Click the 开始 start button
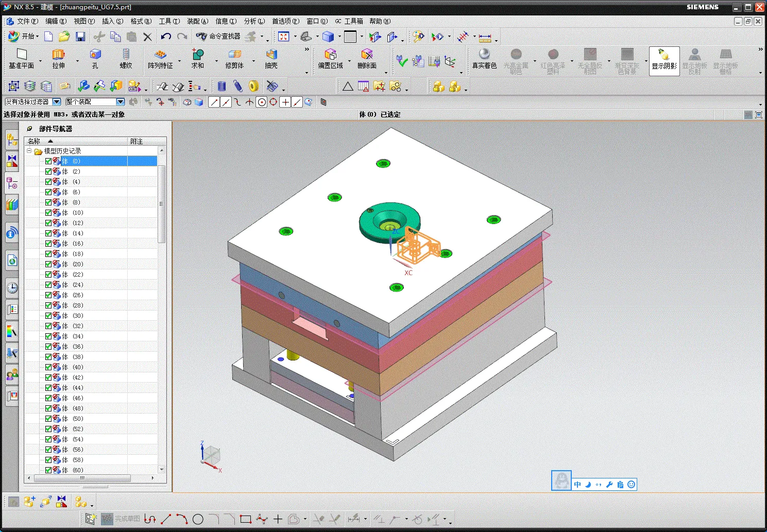 click(x=23, y=36)
